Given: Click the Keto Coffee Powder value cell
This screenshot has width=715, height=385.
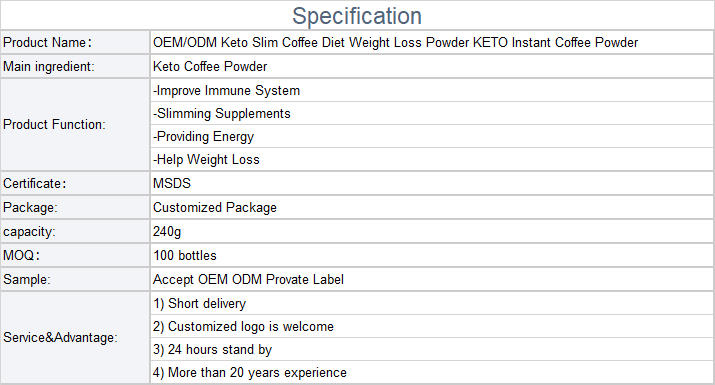Looking at the screenshot, I should (x=432, y=67).
